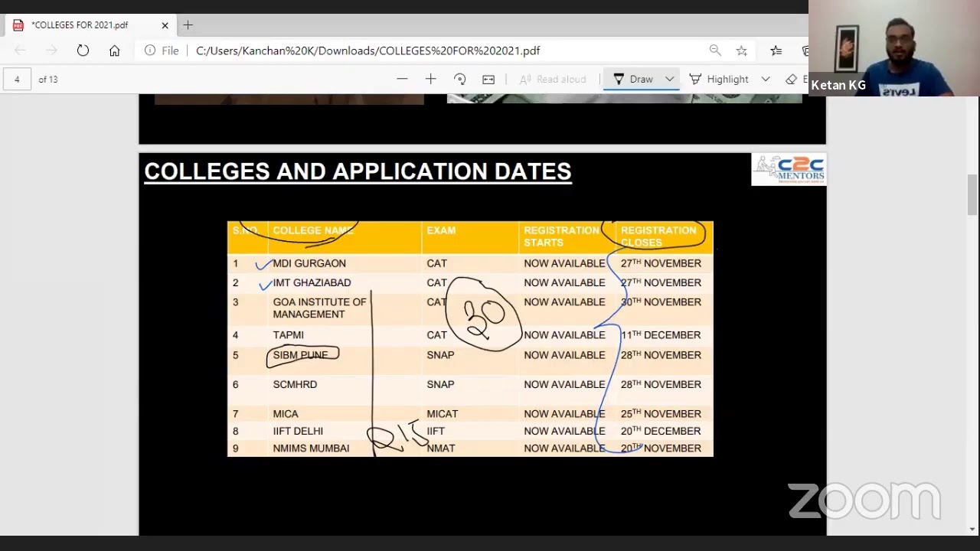Select the Highlight tool

point(719,80)
